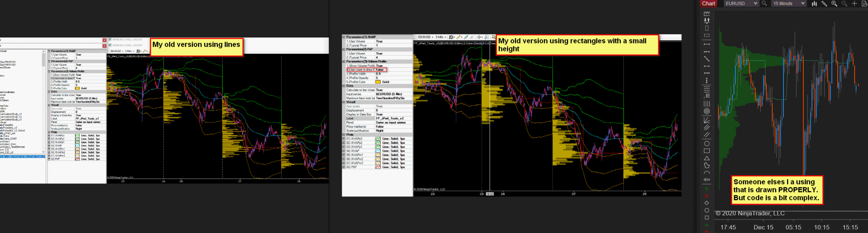This screenshot has width=868, height=233.
Task: Collapse the Data section in middle window
Action: [344, 86]
